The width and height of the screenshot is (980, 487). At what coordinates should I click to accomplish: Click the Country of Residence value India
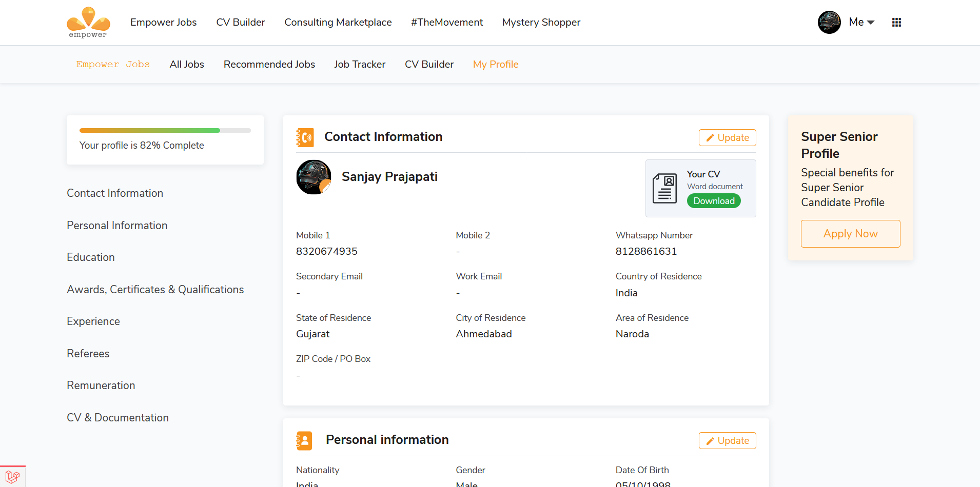coord(626,293)
